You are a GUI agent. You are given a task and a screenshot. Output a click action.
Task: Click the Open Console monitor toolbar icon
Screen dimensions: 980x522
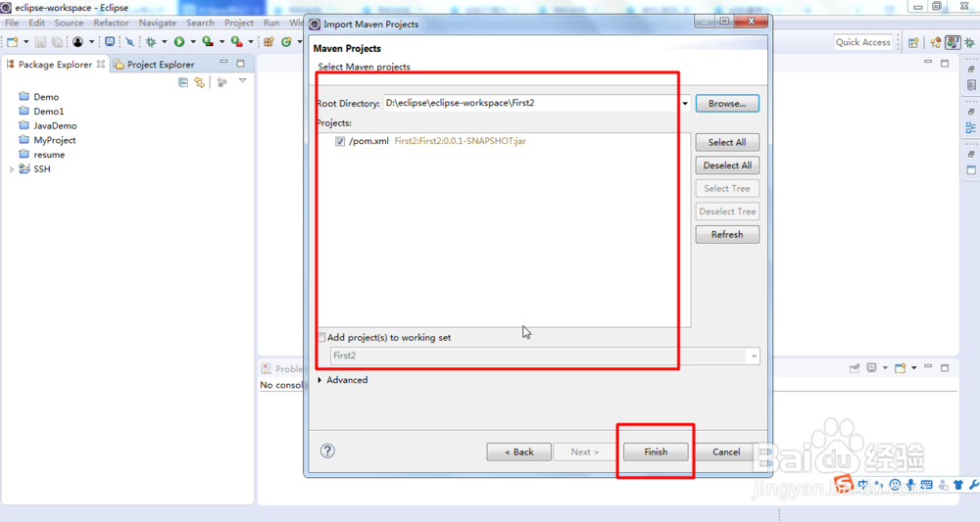(110, 42)
